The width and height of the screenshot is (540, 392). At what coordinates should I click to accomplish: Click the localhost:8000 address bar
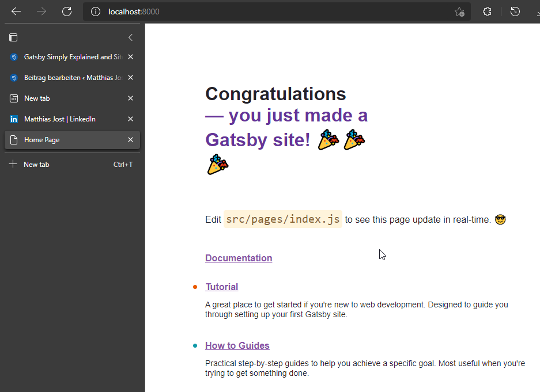point(259,12)
